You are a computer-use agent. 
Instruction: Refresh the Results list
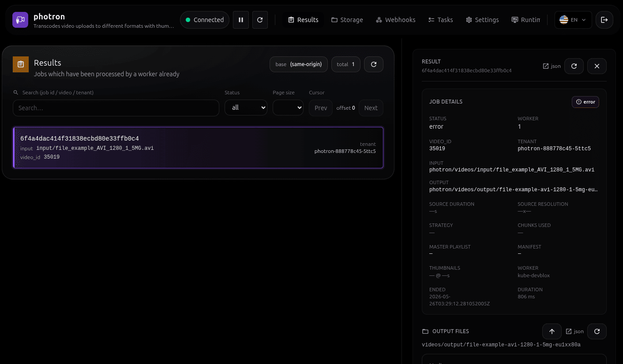pyautogui.click(x=374, y=64)
